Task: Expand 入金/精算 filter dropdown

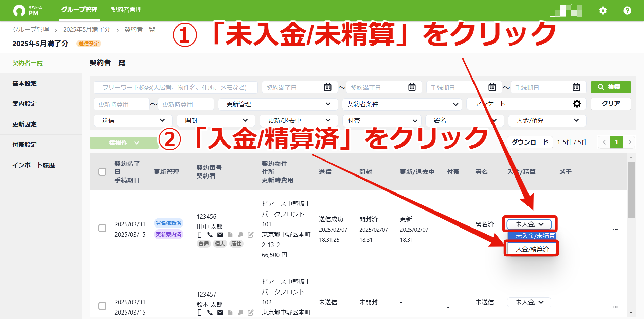Action: pyautogui.click(x=547, y=120)
